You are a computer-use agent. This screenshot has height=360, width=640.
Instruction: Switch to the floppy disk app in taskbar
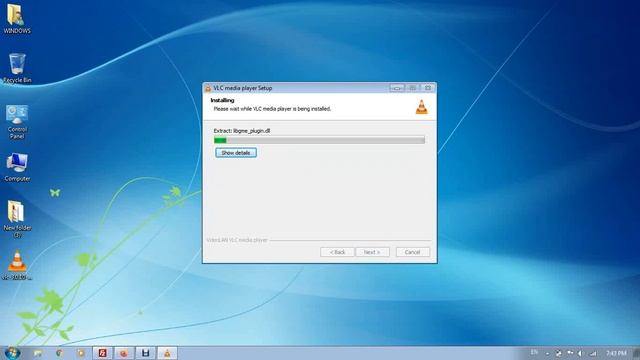[x=145, y=353]
